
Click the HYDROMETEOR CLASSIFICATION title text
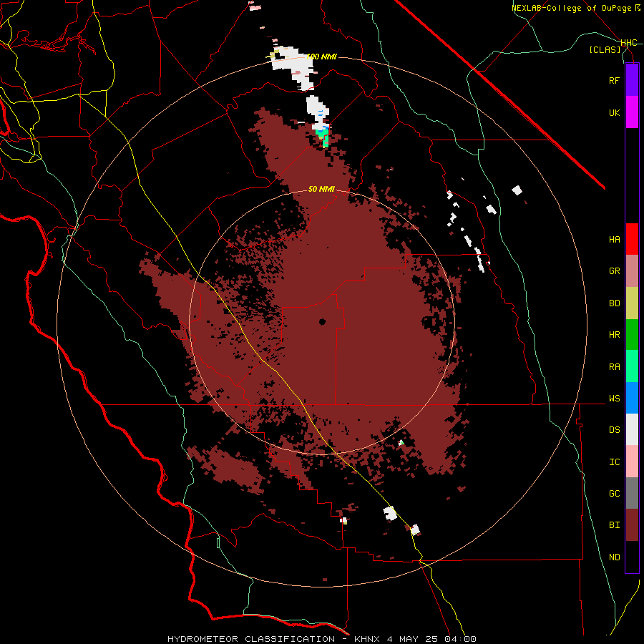tap(251, 639)
